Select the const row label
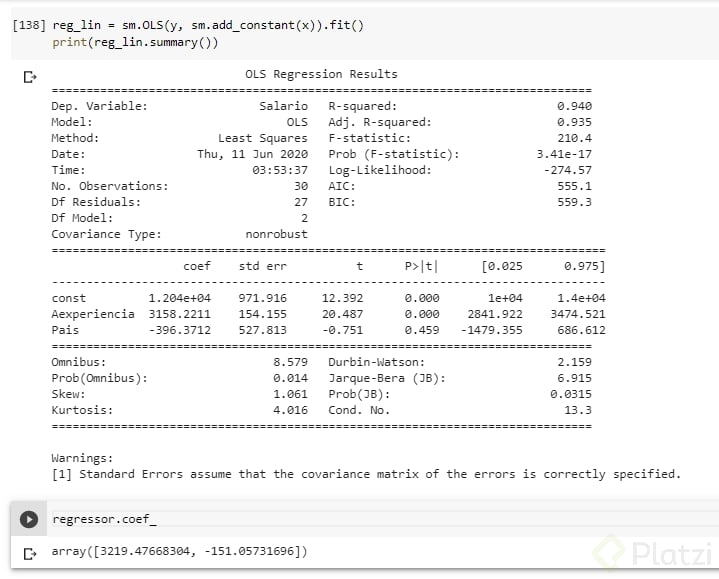Image resolution: width=719 pixels, height=579 pixels. [x=68, y=298]
